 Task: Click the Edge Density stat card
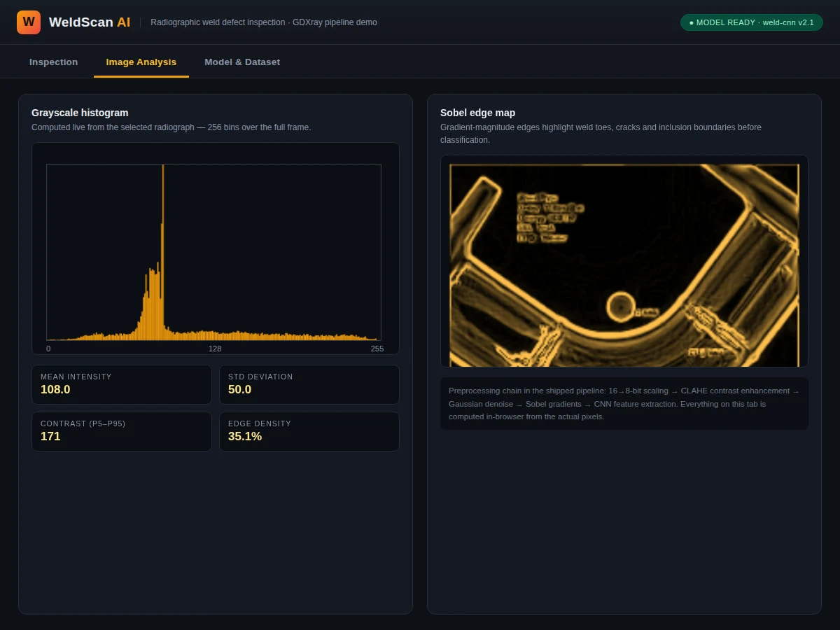[x=309, y=431]
